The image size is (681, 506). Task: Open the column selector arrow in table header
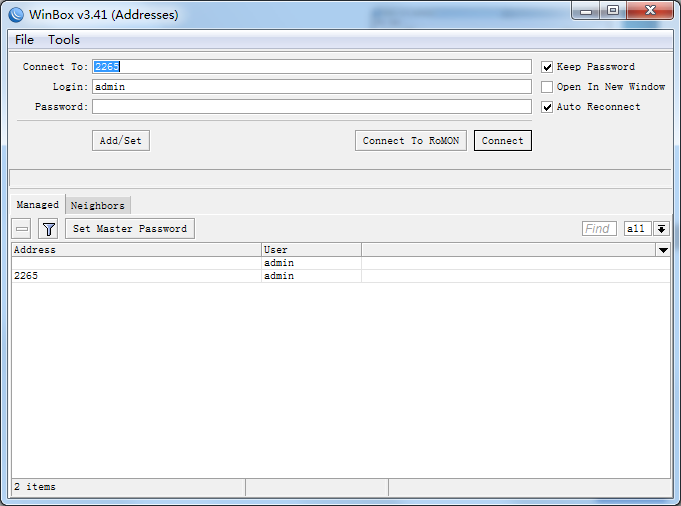(662, 250)
